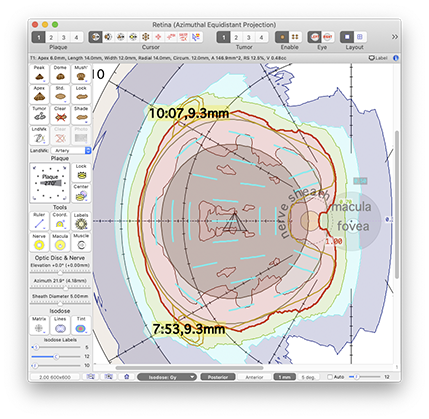This screenshot has height=419, width=429.
Task: Select the 1 mm grid option
Action: pos(284,377)
